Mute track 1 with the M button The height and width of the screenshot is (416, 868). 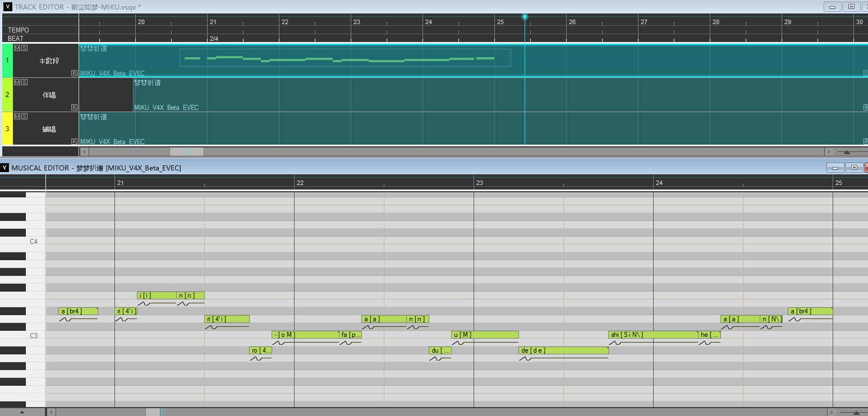(x=17, y=48)
